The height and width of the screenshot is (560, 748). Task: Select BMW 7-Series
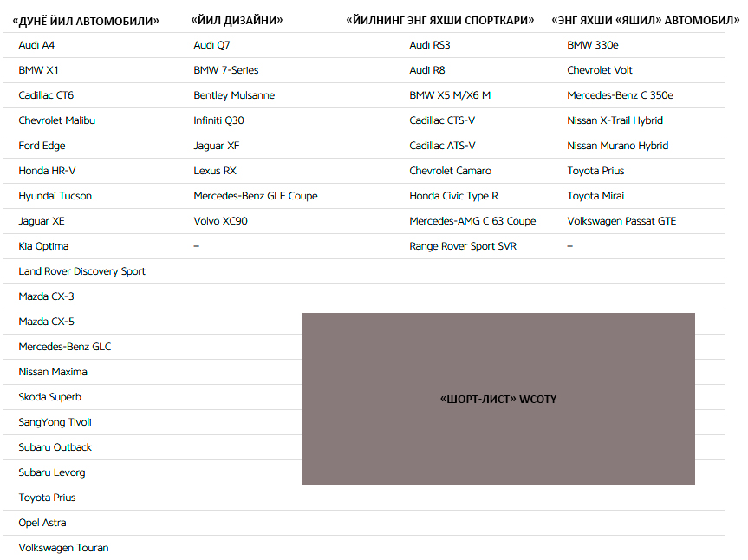click(226, 70)
